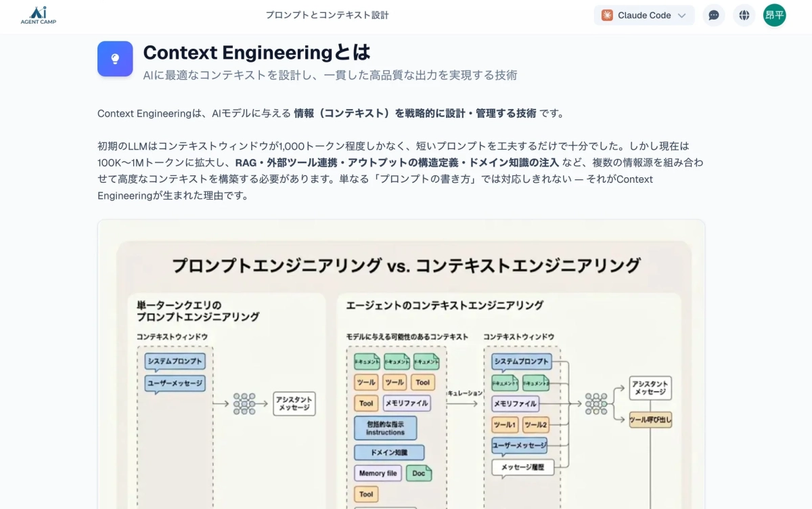812x509 pixels.
Task: Click the AGENT CAMP logo
Action: coord(38,14)
